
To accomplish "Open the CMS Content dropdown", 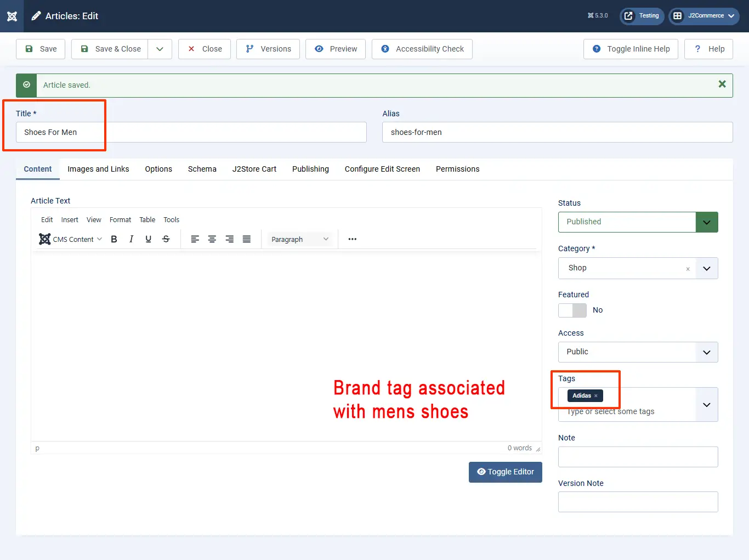I will pos(70,239).
